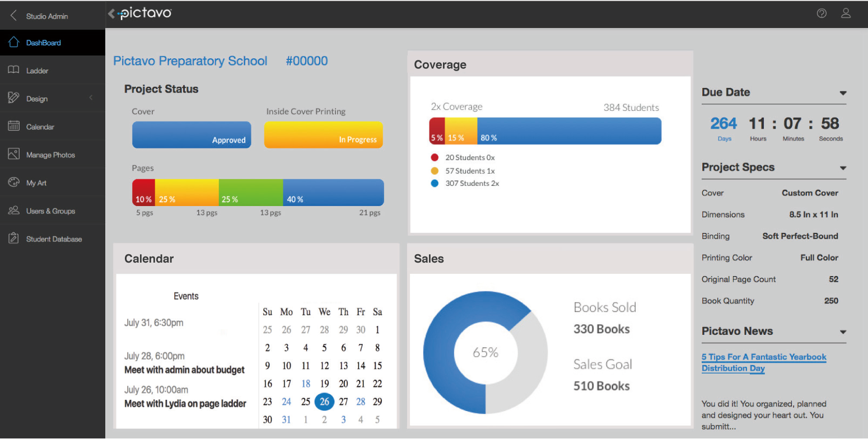Click the Full Color printing value

click(x=819, y=258)
